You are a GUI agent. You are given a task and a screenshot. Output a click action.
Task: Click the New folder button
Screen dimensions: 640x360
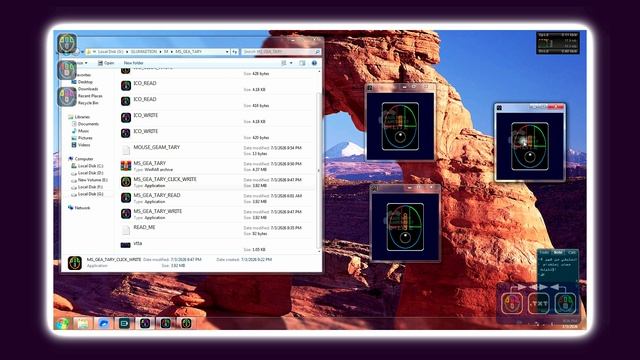click(133, 63)
